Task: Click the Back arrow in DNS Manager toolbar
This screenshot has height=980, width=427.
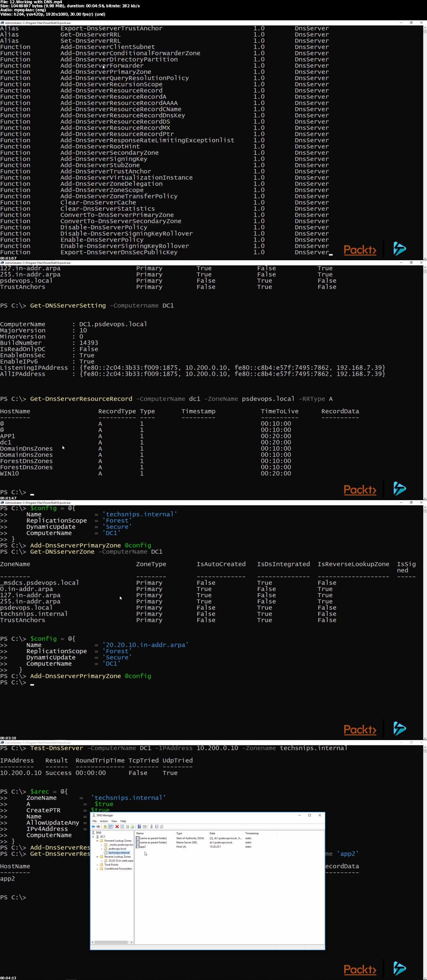Action: click(93, 827)
